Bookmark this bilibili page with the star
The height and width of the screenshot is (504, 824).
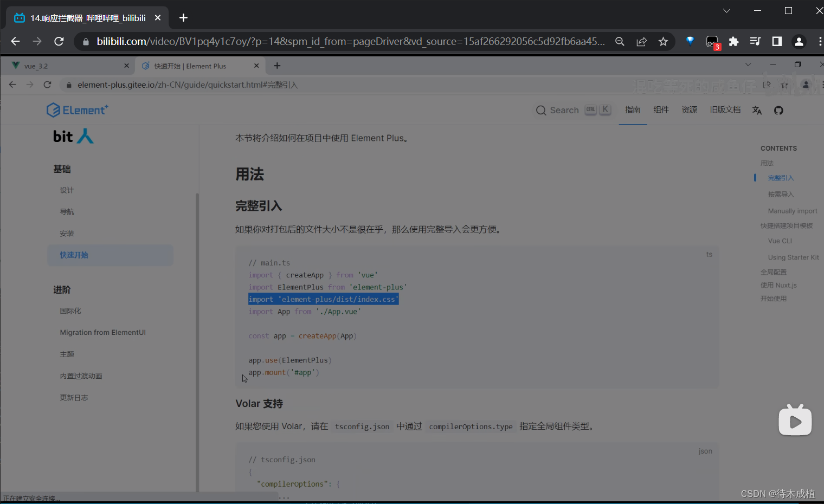pos(663,42)
